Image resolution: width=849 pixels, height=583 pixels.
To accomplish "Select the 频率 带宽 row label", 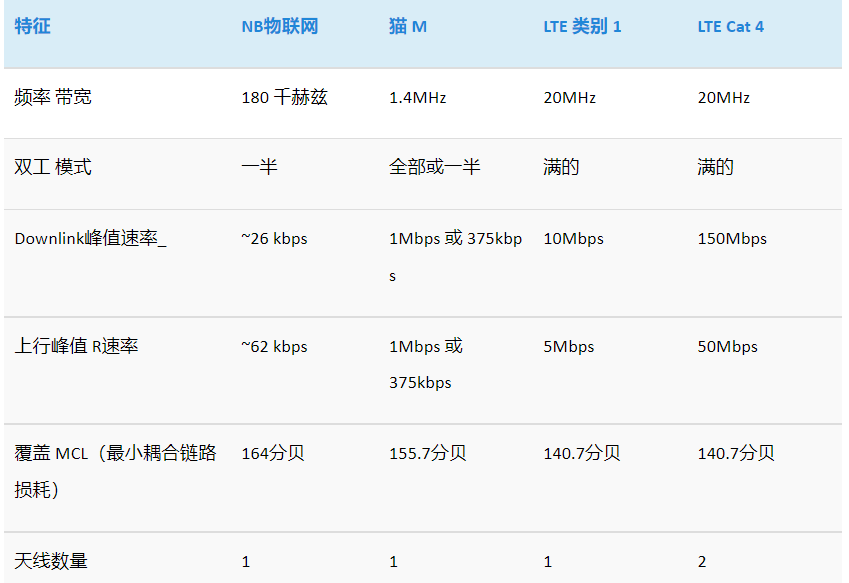I will point(53,97).
